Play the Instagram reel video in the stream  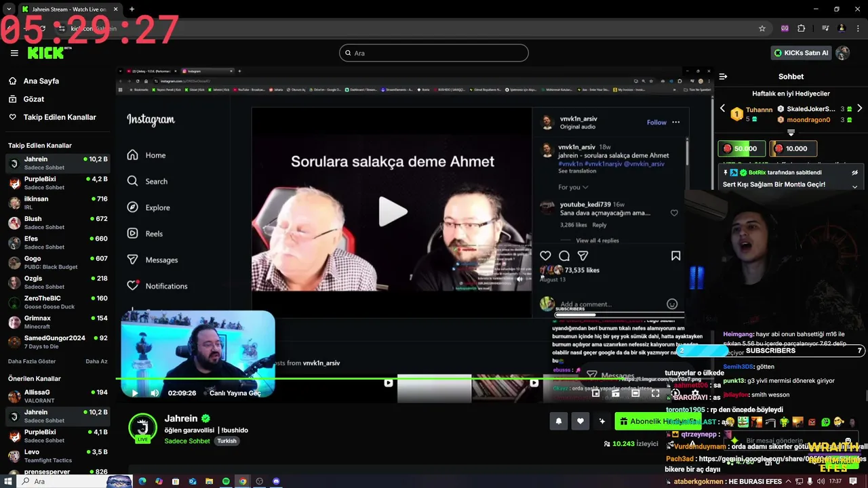(392, 212)
